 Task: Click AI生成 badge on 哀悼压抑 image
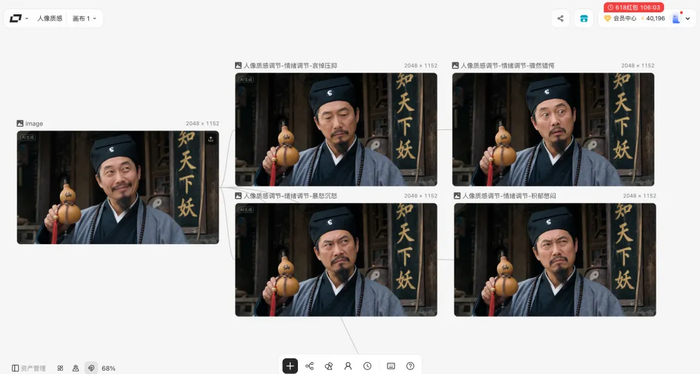click(x=246, y=79)
